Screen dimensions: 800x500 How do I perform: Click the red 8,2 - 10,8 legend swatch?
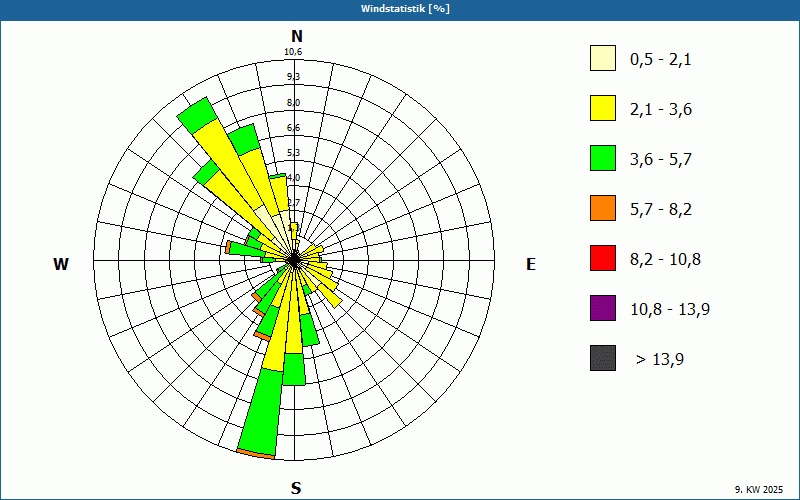(x=603, y=258)
